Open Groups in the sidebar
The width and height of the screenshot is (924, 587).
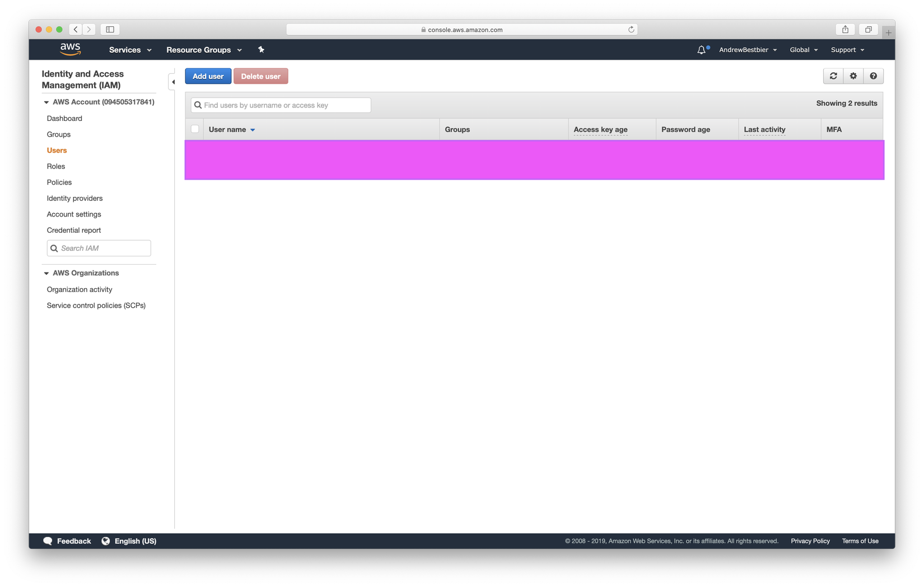coord(59,134)
